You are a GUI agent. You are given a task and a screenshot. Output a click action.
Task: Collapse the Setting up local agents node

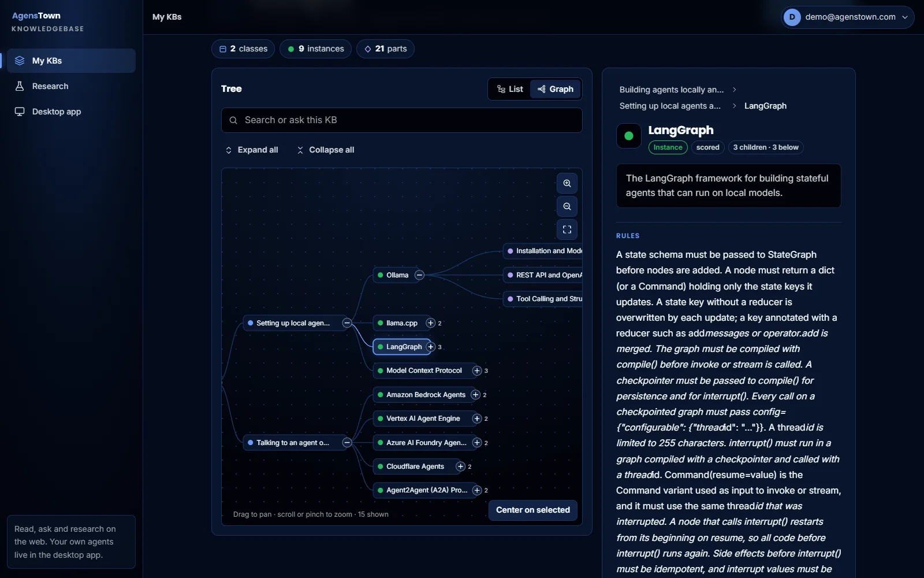pyautogui.click(x=347, y=323)
